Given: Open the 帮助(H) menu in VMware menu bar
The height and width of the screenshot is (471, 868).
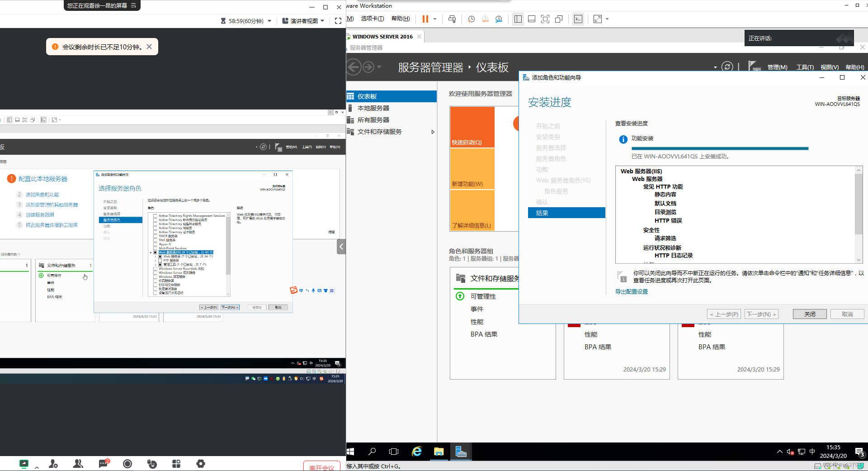Looking at the screenshot, I should coord(401,19).
